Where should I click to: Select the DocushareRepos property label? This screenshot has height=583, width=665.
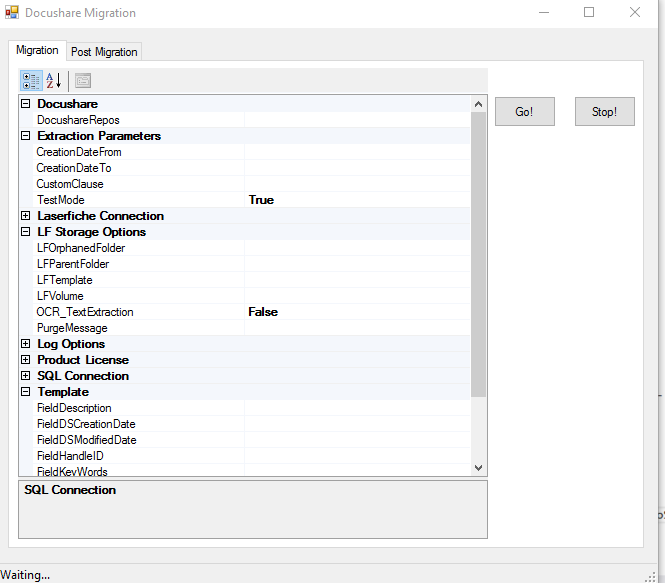click(x=78, y=120)
